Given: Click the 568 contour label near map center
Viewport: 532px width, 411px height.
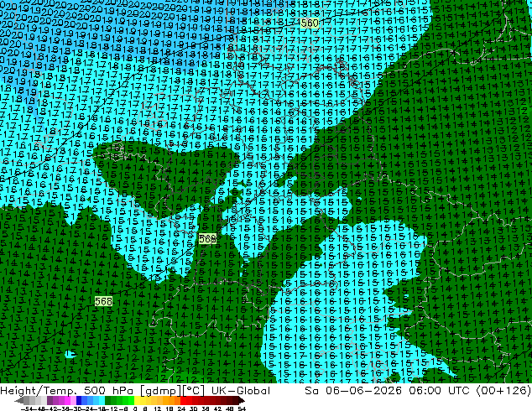Looking at the screenshot, I should tap(207, 239).
